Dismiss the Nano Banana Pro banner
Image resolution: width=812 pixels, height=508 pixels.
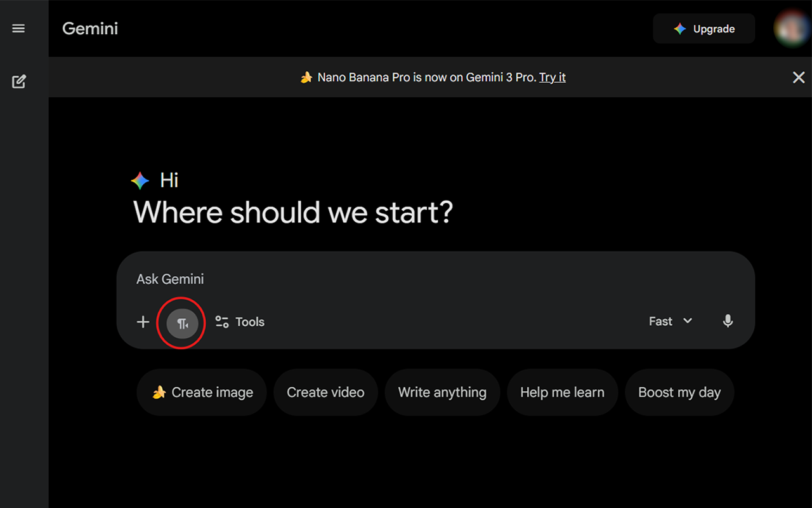click(799, 77)
